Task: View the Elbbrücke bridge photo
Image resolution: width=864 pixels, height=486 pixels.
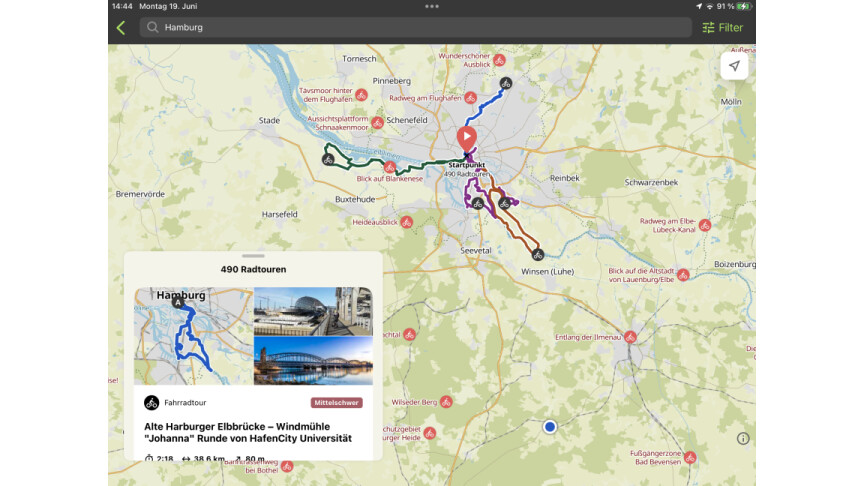Action: click(x=313, y=360)
